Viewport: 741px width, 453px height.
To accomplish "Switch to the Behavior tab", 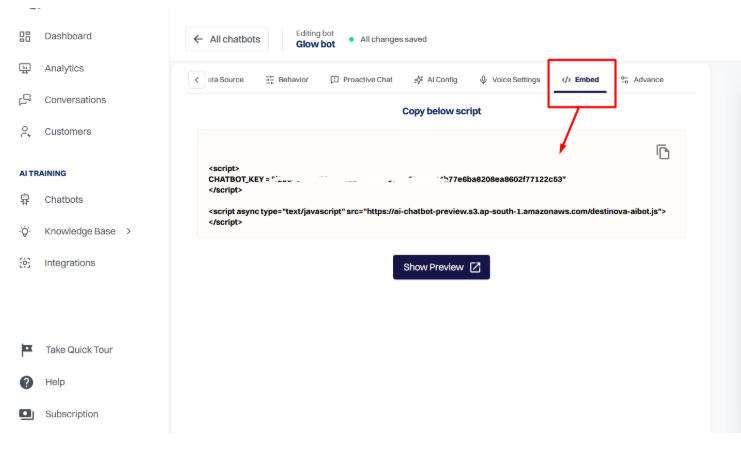I will pyautogui.click(x=287, y=80).
